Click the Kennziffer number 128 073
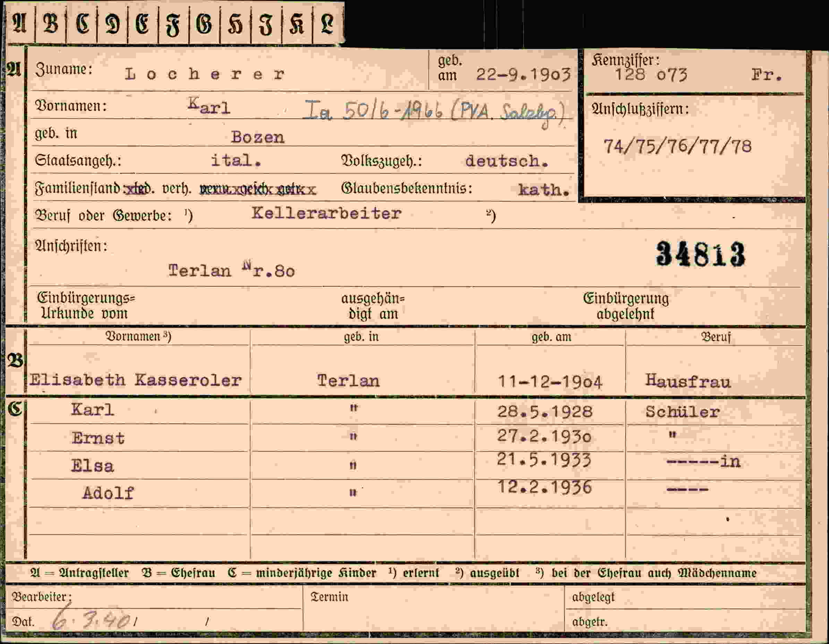The width and height of the screenshot is (829, 644). pos(651,74)
